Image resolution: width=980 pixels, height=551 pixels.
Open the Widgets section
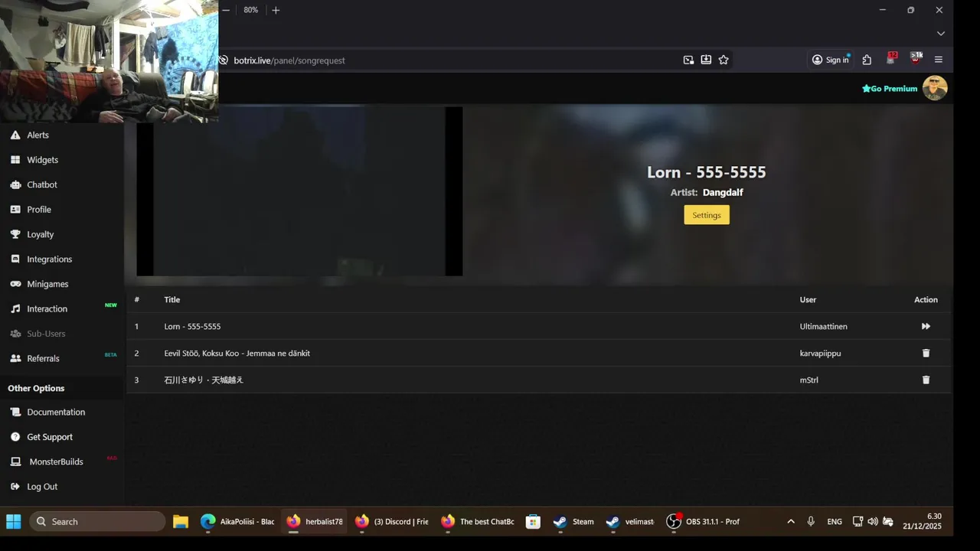42,160
